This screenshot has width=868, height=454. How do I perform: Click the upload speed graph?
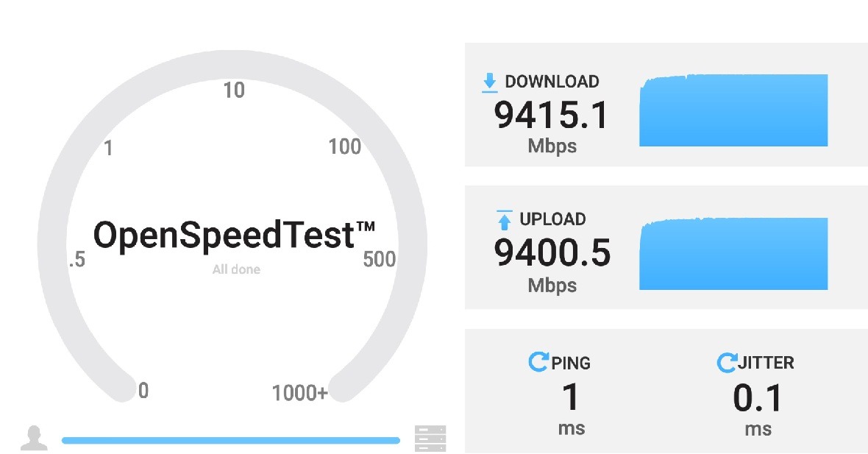click(x=736, y=252)
